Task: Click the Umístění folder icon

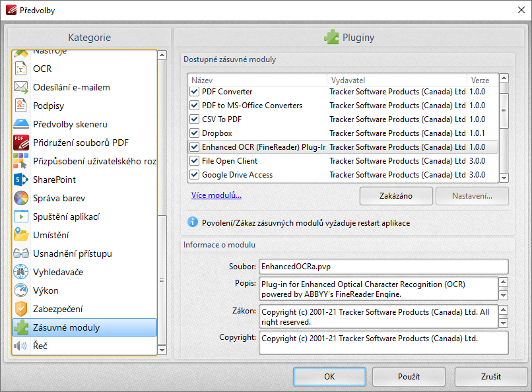Action: pos(20,235)
